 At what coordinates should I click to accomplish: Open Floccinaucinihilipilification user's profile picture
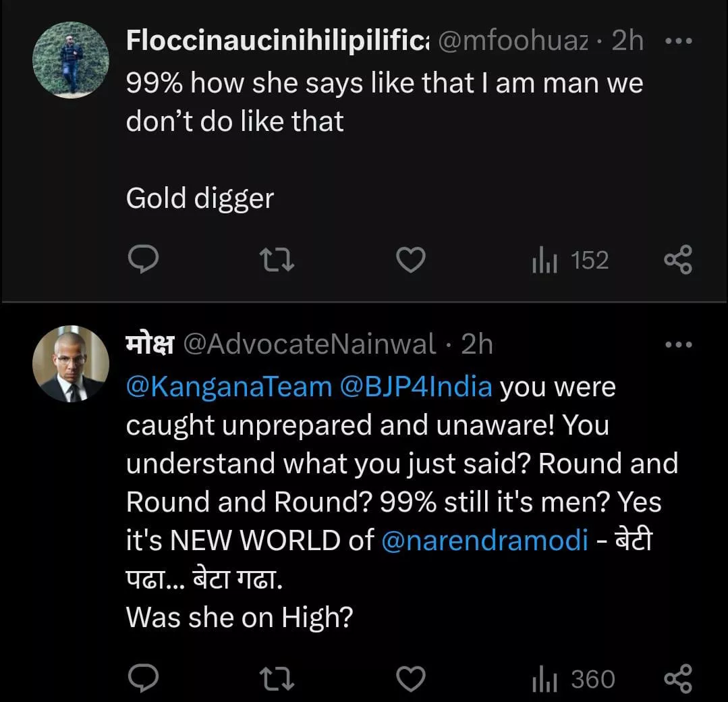click(71, 60)
